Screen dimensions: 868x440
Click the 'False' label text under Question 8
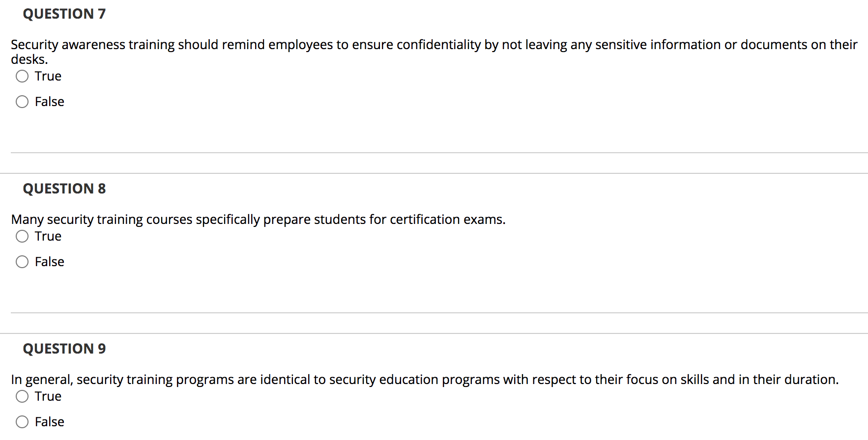coord(50,262)
